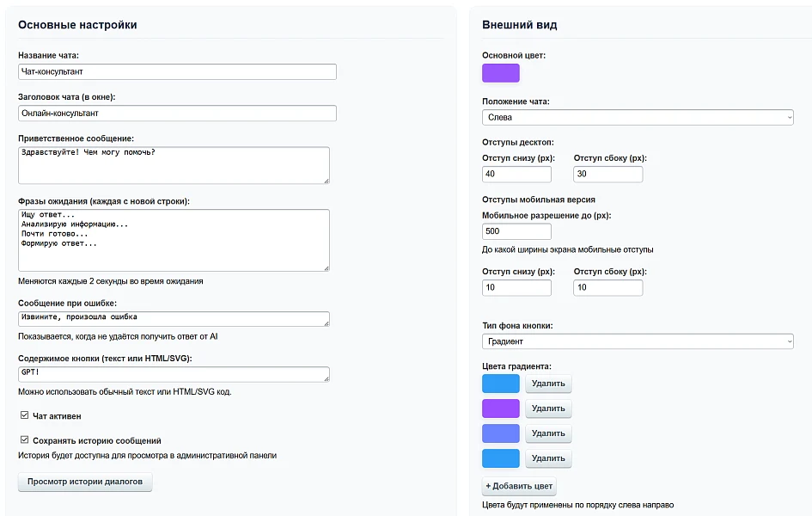Focus desktop 'Отступ снизу' field with 40
Screen dimensions: 812x516
click(516, 174)
